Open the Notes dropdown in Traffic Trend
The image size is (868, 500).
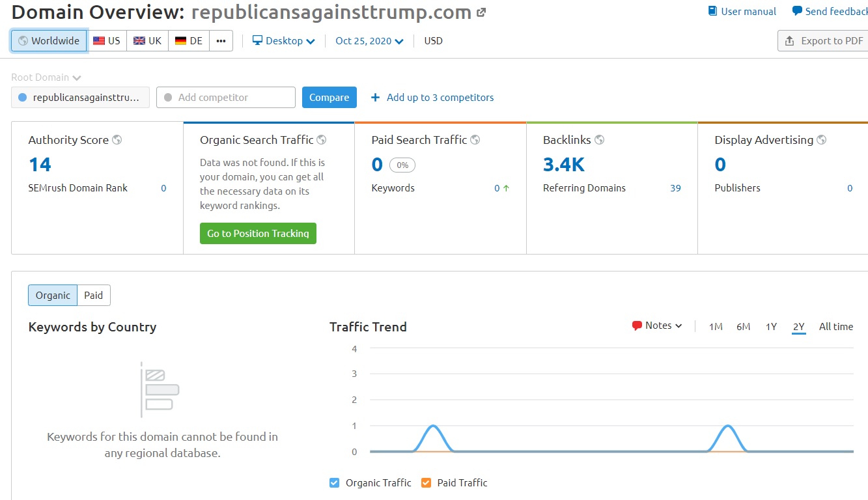[x=657, y=326]
